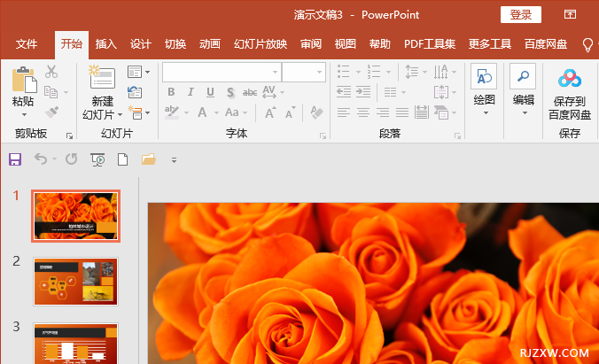Click the Reset slide icon

[x=135, y=91]
